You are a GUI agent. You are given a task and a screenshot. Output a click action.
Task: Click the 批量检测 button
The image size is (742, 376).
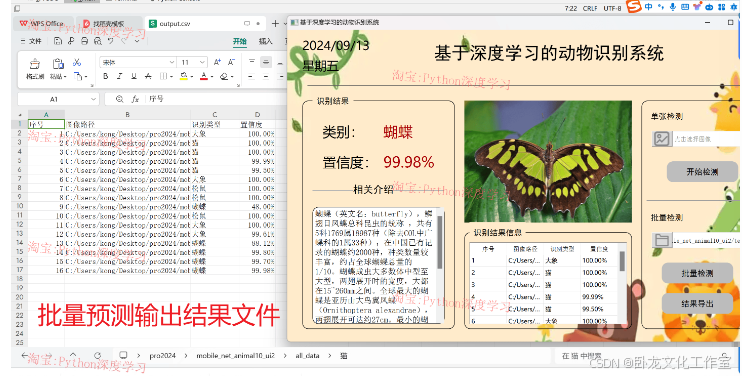(697, 273)
